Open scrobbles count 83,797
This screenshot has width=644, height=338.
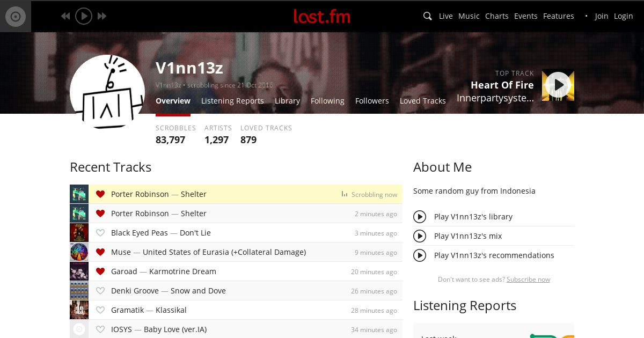[x=170, y=140]
